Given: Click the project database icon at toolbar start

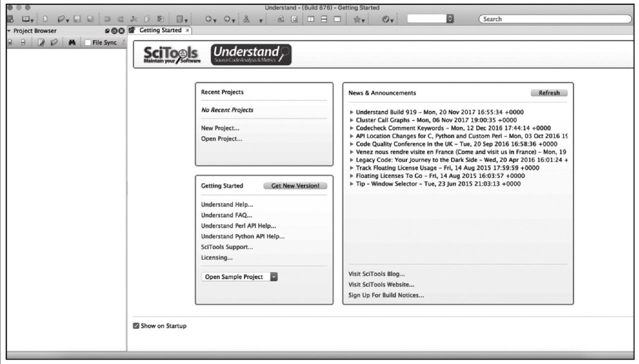Looking at the screenshot, I should (x=11, y=19).
